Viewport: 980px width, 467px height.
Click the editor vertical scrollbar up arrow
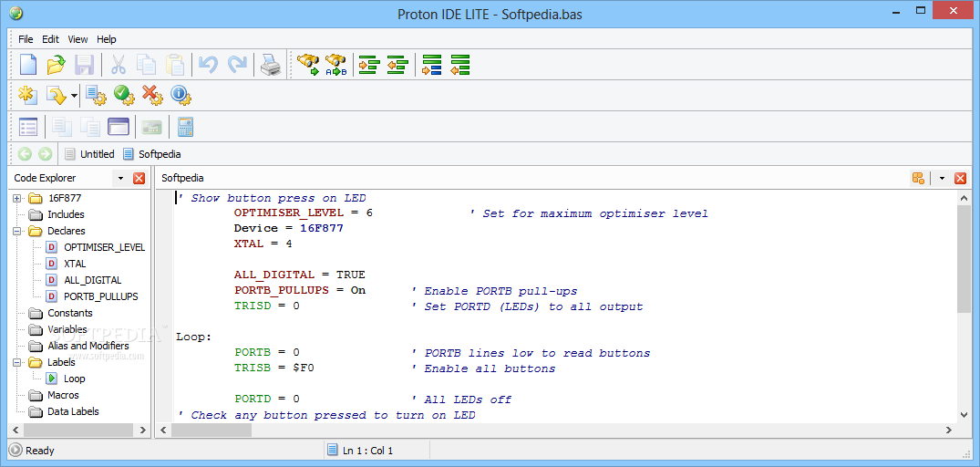click(x=964, y=198)
